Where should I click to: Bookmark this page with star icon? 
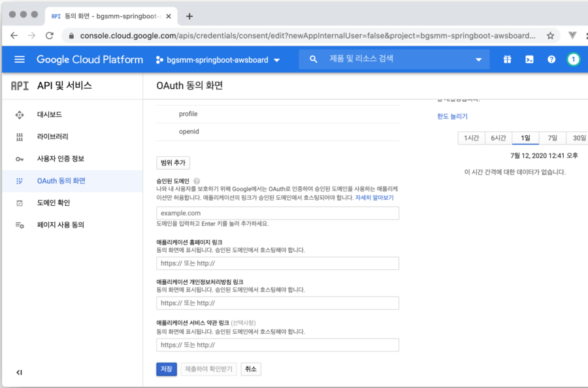[550, 35]
